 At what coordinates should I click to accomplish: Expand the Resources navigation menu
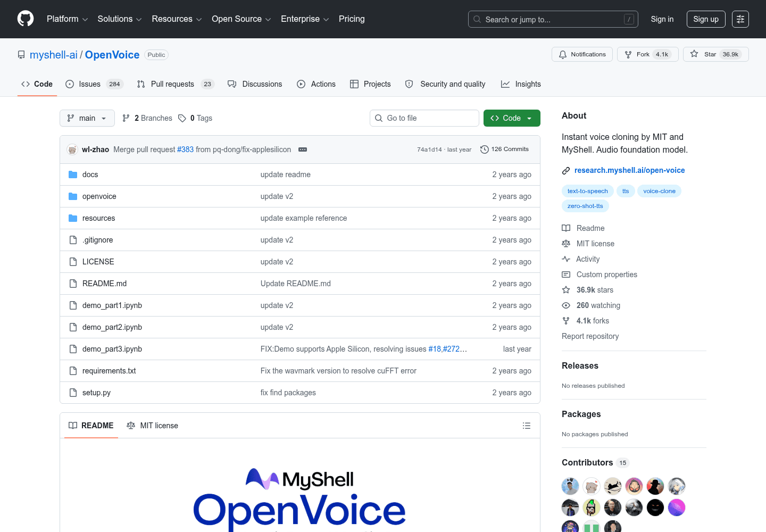pyautogui.click(x=177, y=19)
